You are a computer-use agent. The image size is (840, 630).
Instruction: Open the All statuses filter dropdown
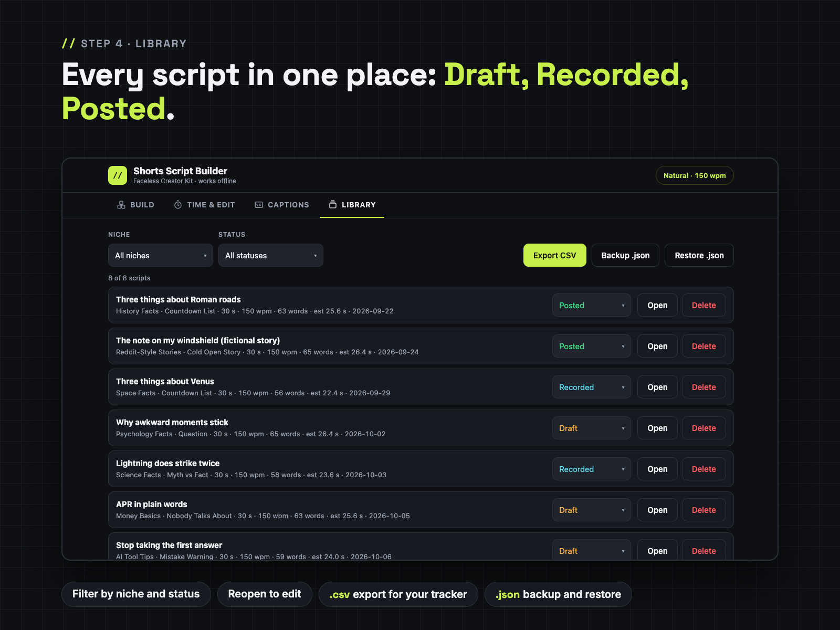[x=271, y=255]
